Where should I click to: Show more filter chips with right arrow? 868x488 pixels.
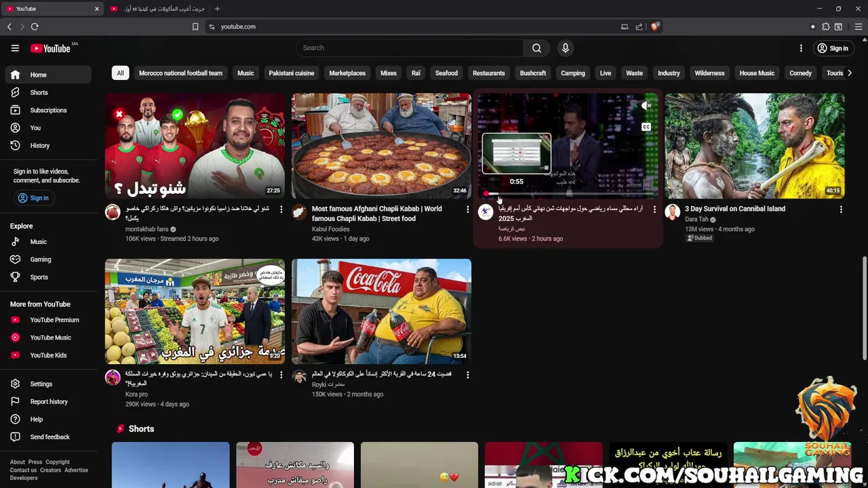pos(849,73)
